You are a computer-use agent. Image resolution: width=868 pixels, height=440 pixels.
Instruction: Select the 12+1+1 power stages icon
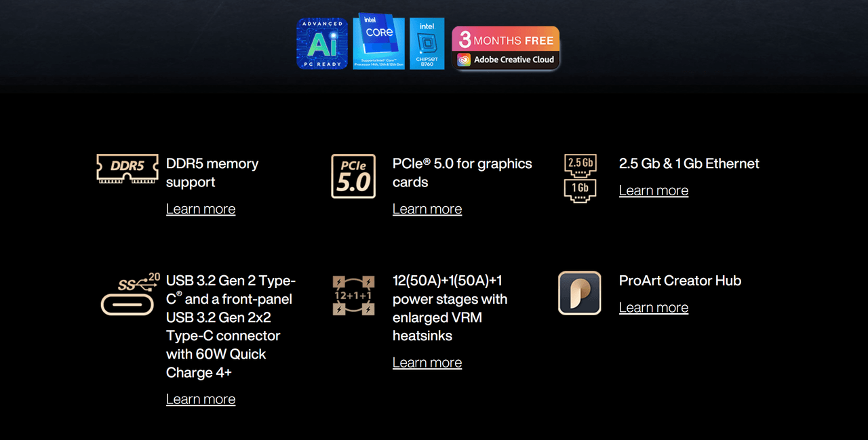tap(353, 295)
